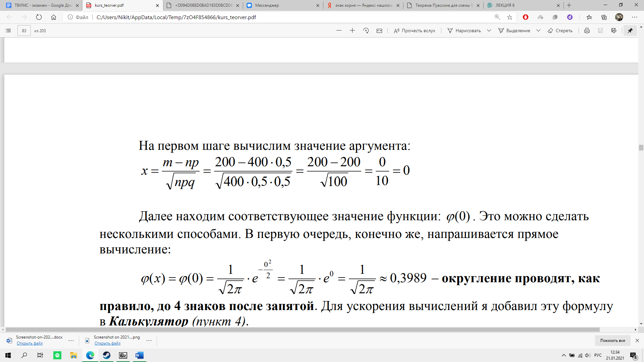The image size is (644, 362).
Task: Open Word from taskbar
Action: pyautogui.click(x=140, y=355)
